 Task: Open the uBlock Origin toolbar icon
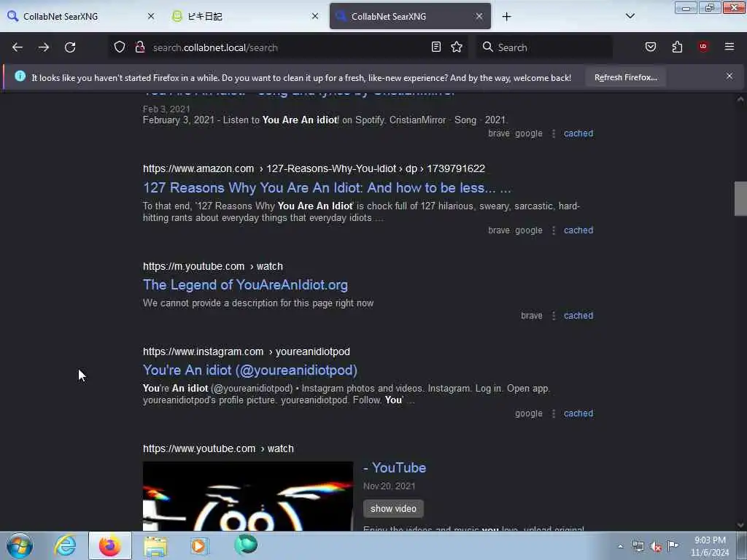[x=703, y=47]
